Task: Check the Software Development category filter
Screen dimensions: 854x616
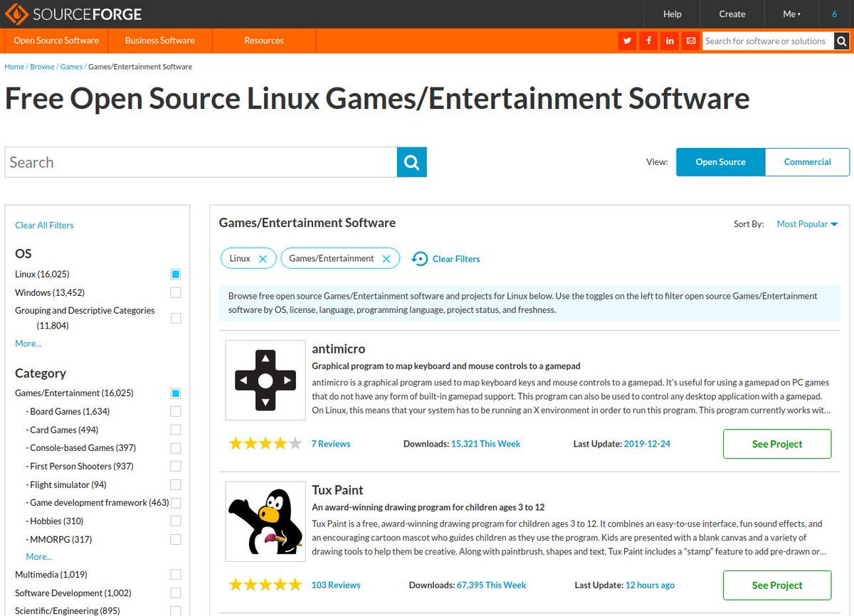Action: (x=176, y=593)
